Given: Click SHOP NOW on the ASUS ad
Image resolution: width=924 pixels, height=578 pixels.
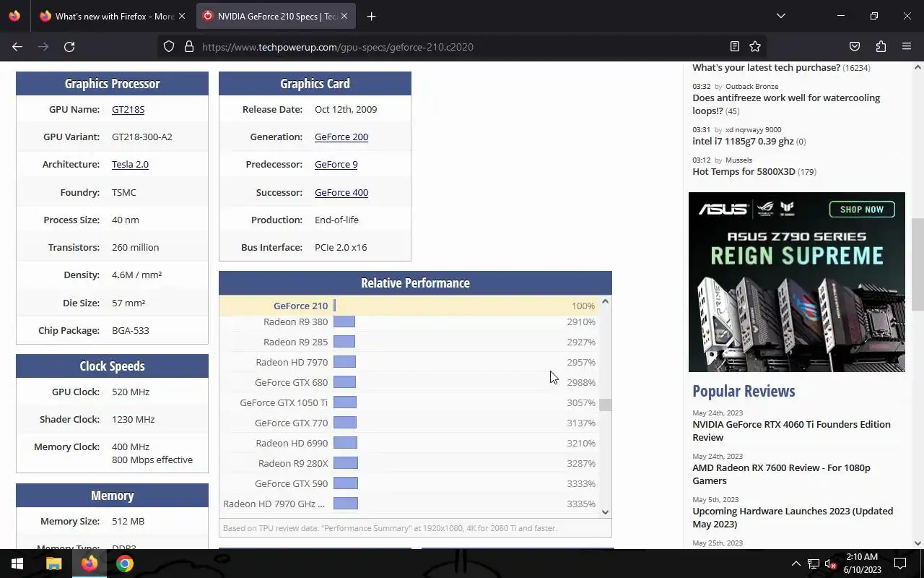Looking at the screenshot, I should pyautogui.click(x=862, y=210).
